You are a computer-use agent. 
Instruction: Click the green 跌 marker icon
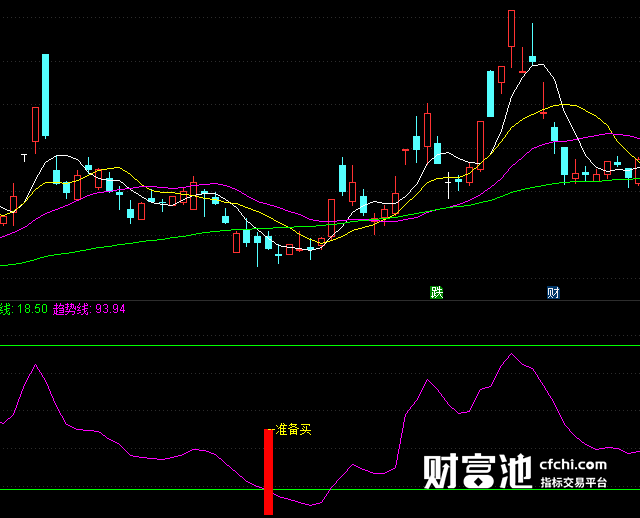click(x=436, y=292)
